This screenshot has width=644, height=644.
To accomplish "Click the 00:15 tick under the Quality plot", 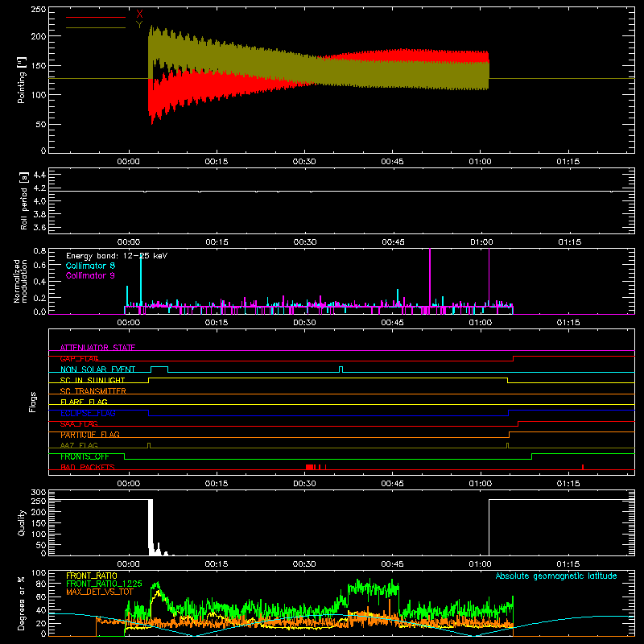I will pyautogui.click(x=217, y=564).
